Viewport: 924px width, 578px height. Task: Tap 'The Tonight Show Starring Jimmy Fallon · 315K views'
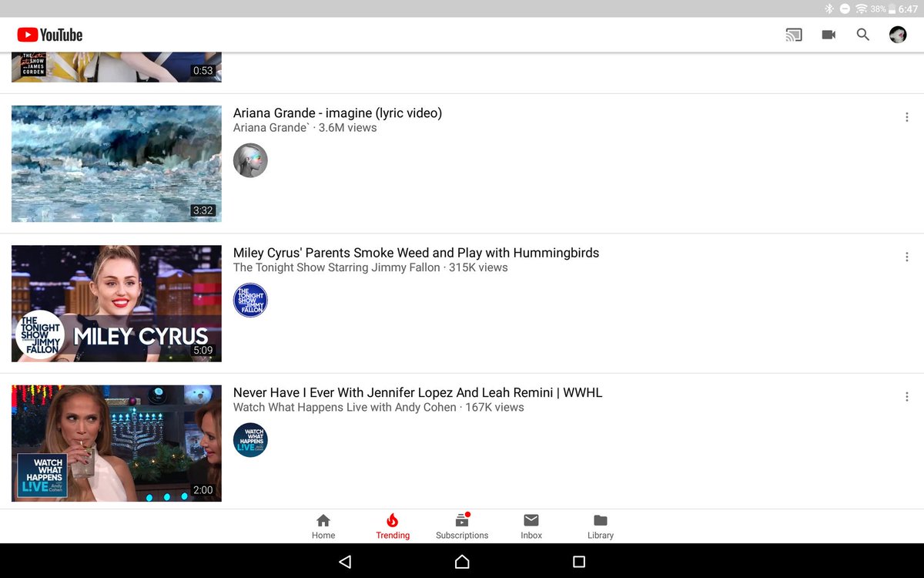pyautogui.click(x=370, y=267)
